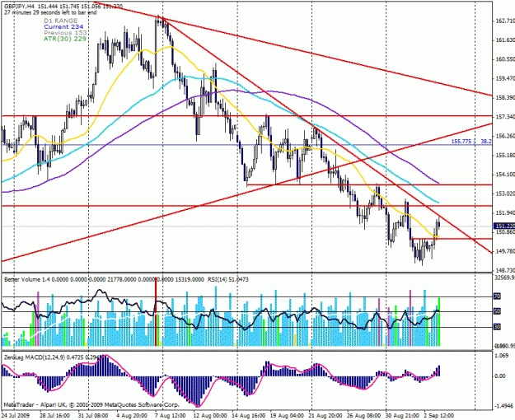Viewport: 515px width, 420px height.
Task: Click the 156.26 price axis label
Action: pyautogui.click(x=505, y=136)
